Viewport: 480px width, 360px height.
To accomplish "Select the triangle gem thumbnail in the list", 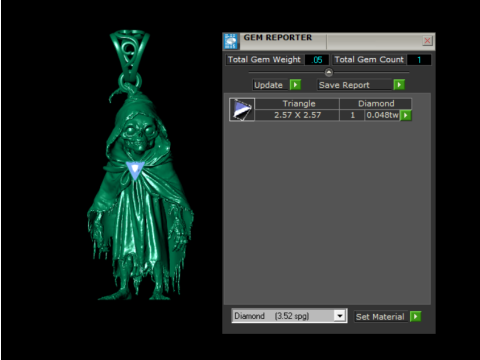I will (242, 109).
